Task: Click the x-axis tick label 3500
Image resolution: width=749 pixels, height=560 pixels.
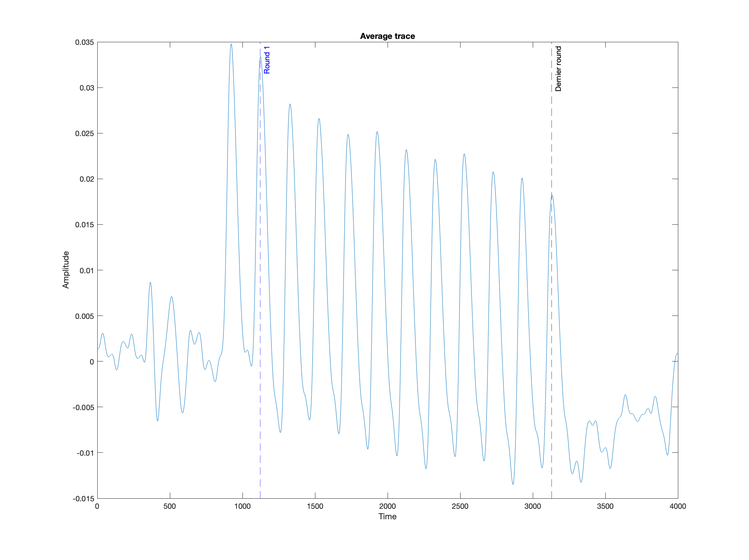Action: (605, 506)
